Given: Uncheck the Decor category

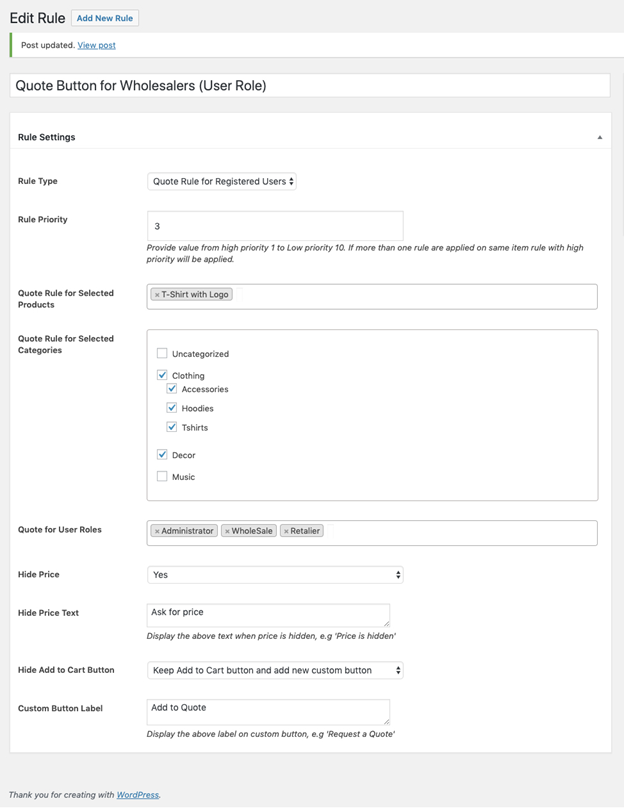Looking at the screenshot, I should click(162, 455).
